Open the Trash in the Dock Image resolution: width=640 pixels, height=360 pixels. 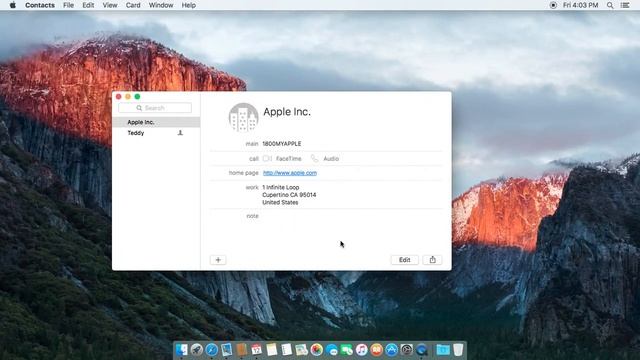pyautogui.click(x=458, y=350)
